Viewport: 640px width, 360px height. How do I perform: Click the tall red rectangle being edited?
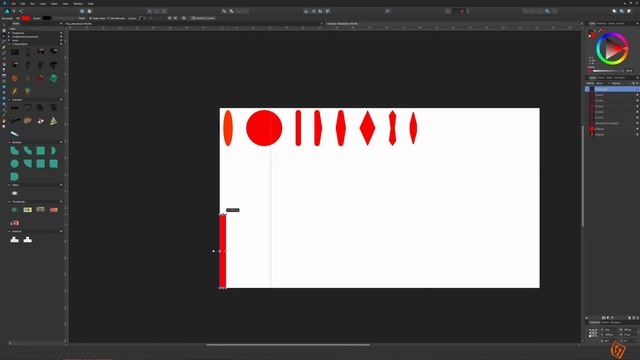[223, 251]
